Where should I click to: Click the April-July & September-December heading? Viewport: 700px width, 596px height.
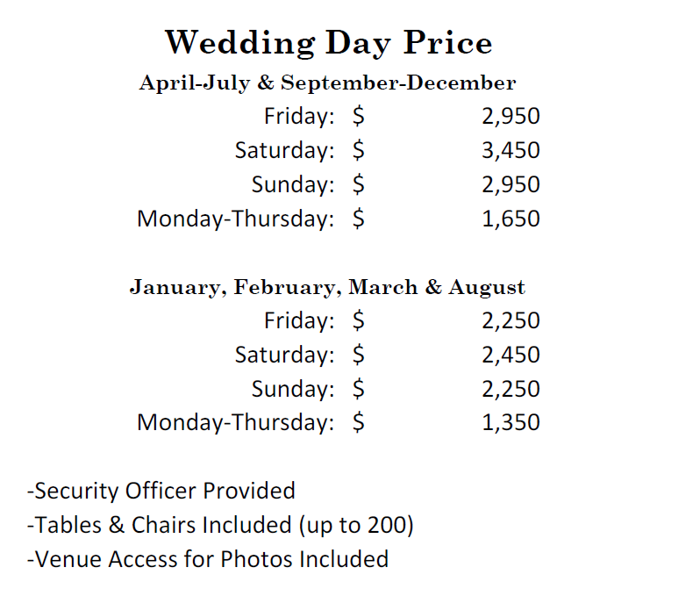tap(327, 83)
